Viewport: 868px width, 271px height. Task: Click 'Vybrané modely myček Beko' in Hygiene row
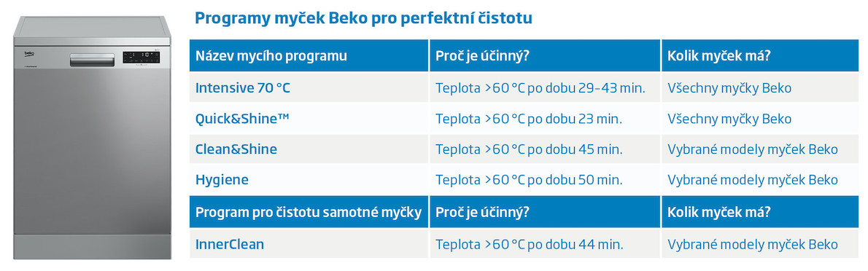(x=753, y=180)
